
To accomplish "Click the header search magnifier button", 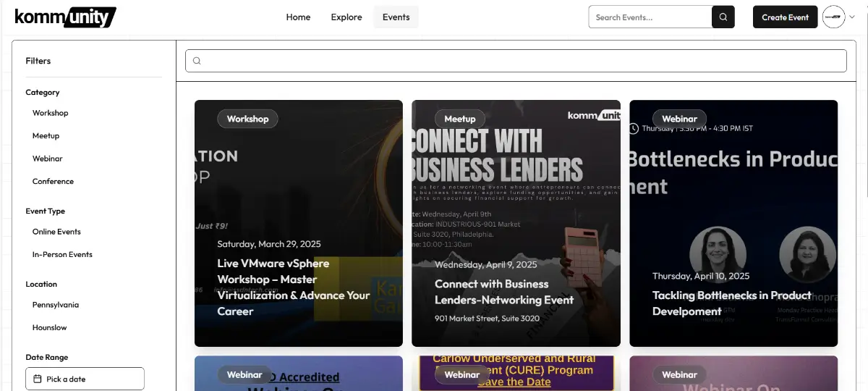I will pyautogui.click(x=723, y=17).
